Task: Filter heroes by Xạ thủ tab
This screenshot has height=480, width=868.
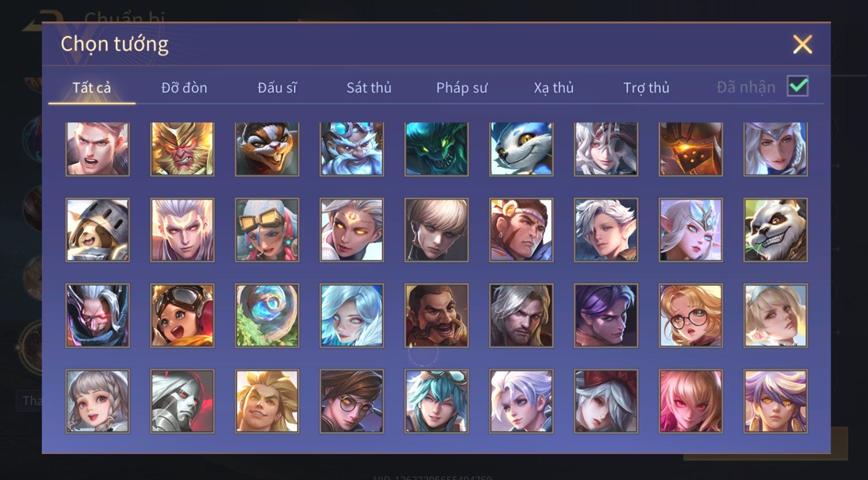Action: point(553,88)
